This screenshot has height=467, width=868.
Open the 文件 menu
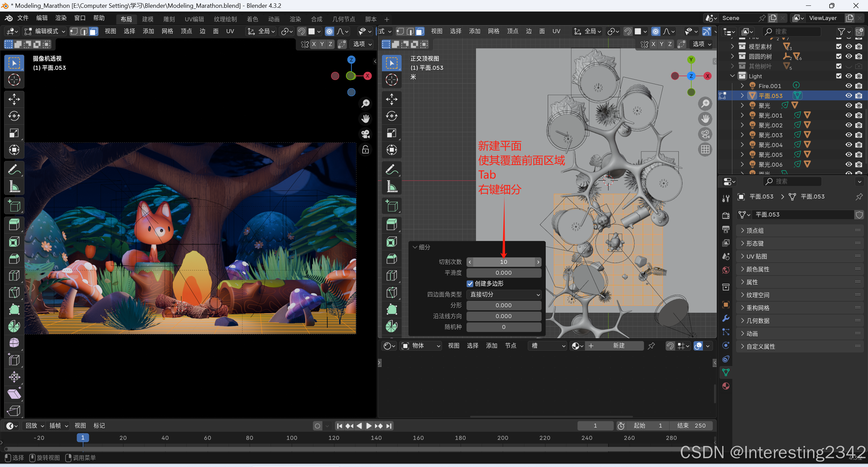(x=23, y=18)
